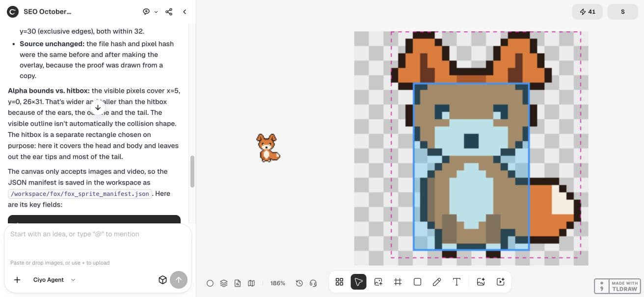Select the large fox hitbox overlay image
Image resolution: width=644 pixels, height=297 pixels.
pyautogui.click(x=471, y=148)
